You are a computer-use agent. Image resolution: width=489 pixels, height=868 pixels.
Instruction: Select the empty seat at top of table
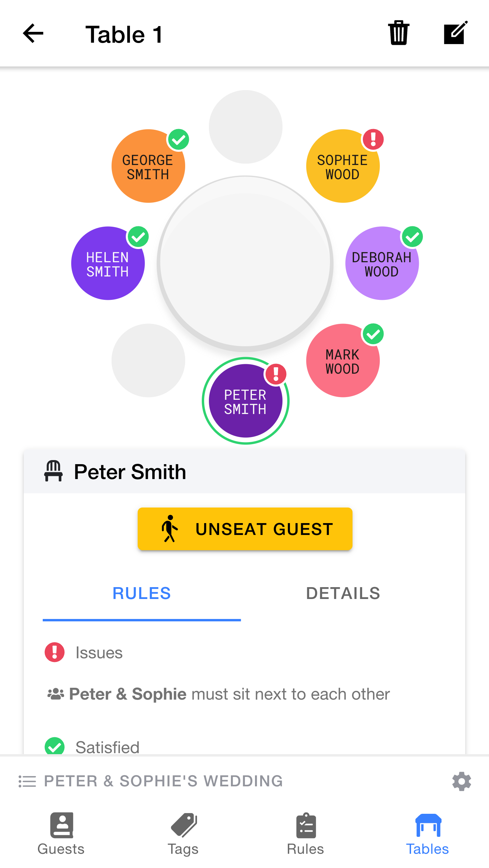click(246, 127)
